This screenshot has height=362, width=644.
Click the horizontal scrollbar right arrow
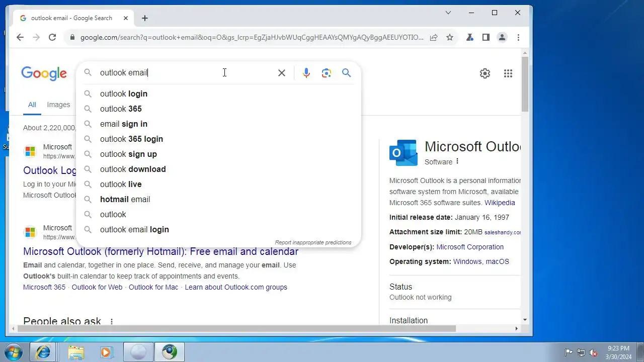pos(516,328)
